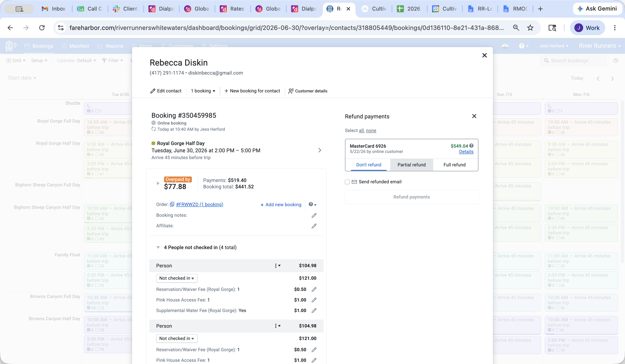Click the Details link for MasterCard 6926
625x364 pixels.
pyautogui.click(x=466, y=152)
